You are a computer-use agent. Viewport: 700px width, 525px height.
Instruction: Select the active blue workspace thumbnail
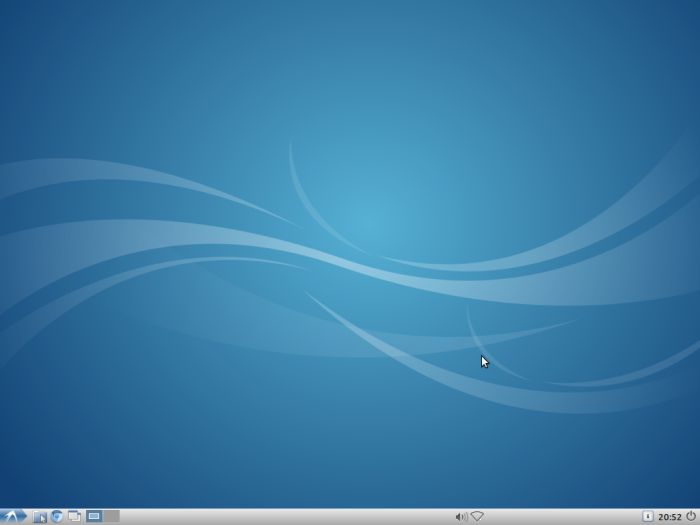pyautogui.click(x=94, y=516)
